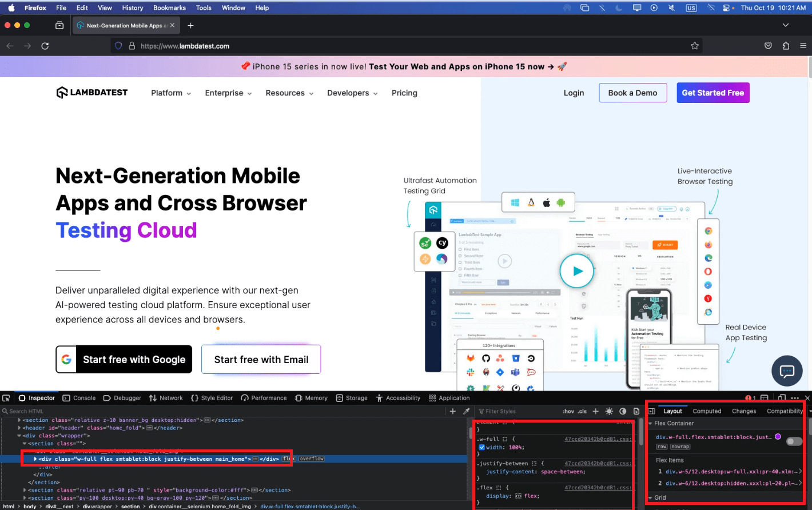
Task: Click the Start free with Email button
Action: click(x=261, y=359)
